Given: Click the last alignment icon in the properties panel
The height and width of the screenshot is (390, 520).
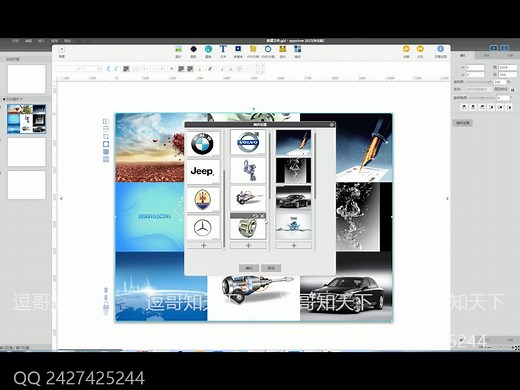Looking at the screenshot, I should [x=509, y=107].
